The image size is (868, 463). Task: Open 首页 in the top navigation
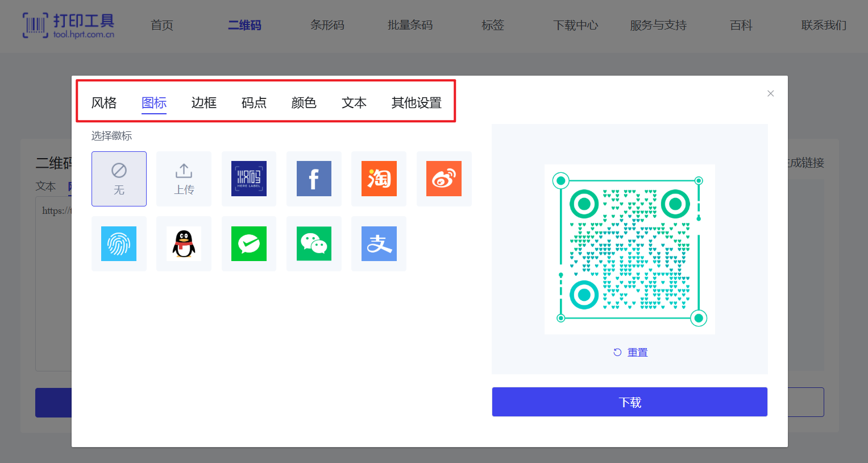[162, 25]
